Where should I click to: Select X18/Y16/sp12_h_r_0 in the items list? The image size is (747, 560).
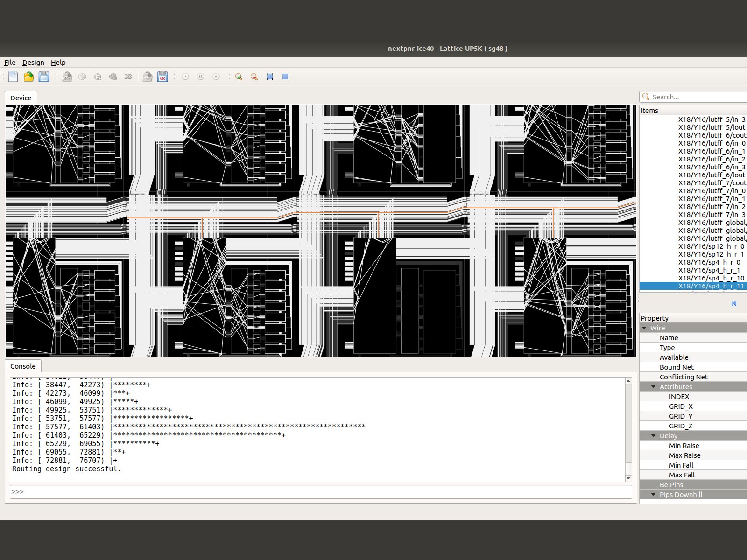pos(711,246)
